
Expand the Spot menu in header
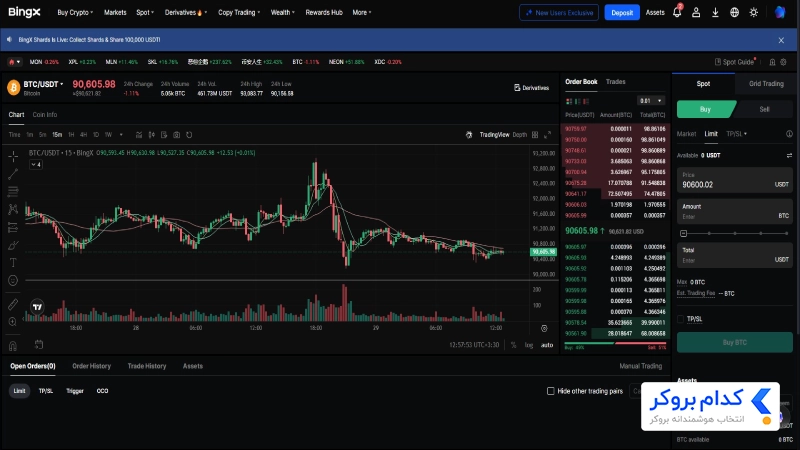[x=145, y=12]
